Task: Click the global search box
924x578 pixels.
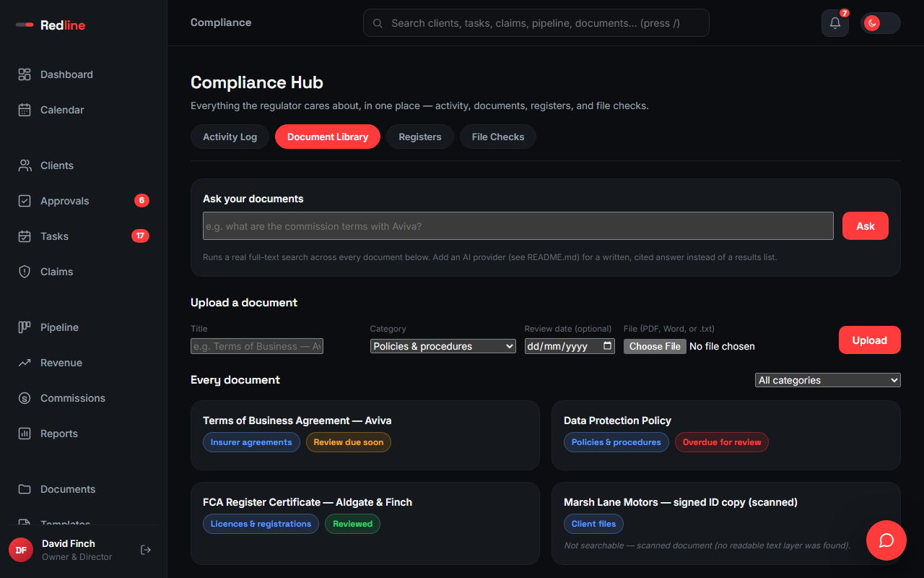Action: tap(536, 23)
